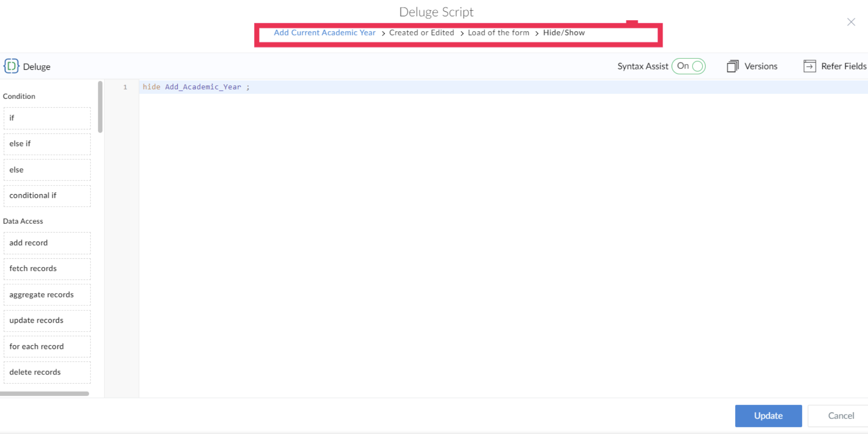Insert an 'if' condition snippet
Screen dimensions: 868x434
click(47, 118)
